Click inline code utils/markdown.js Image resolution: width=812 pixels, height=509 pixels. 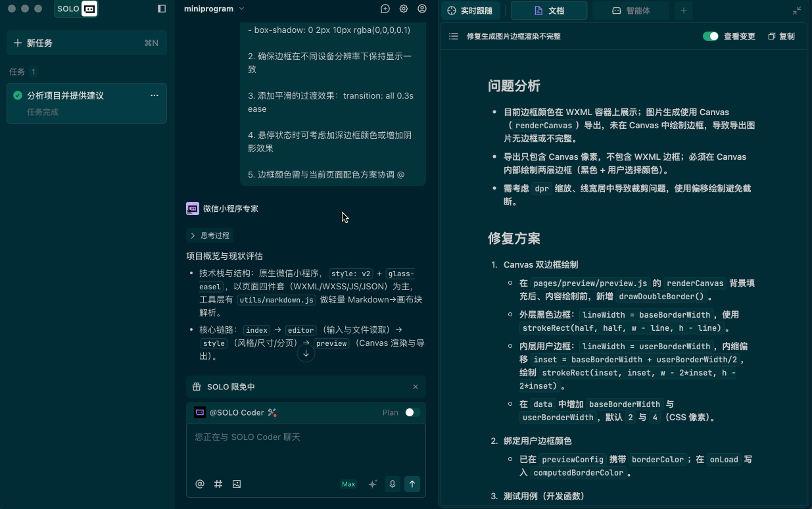click(x=277, y=300)
